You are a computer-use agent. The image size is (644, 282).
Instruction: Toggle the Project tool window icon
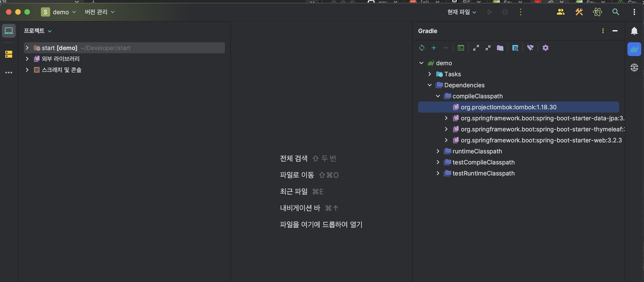9,31
